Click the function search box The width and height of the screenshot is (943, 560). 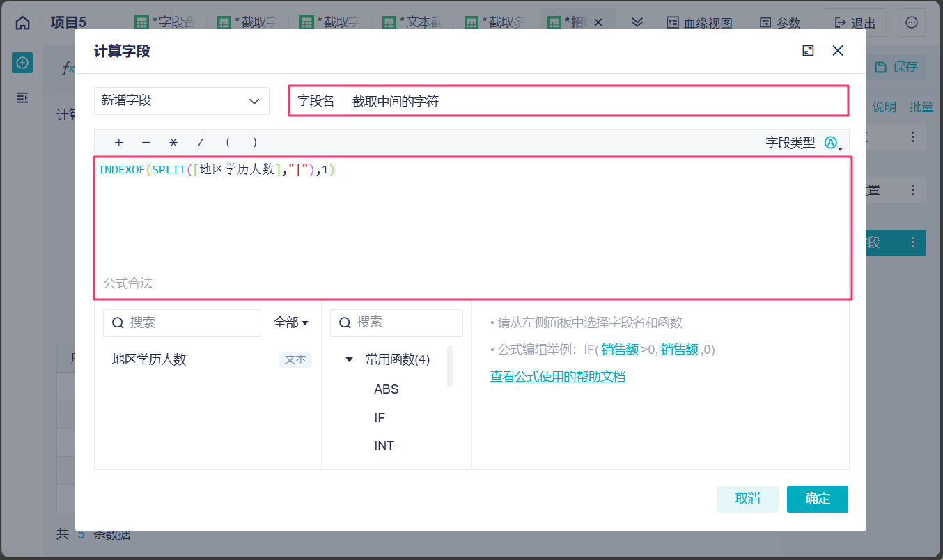click(x=396, y=323)
